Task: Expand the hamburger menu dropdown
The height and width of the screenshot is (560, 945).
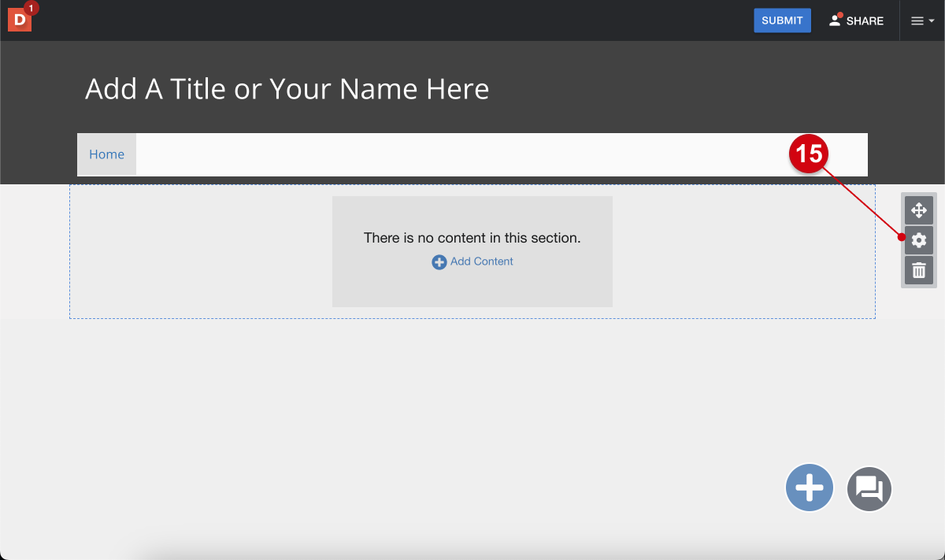Action: [x=922, y=21]
